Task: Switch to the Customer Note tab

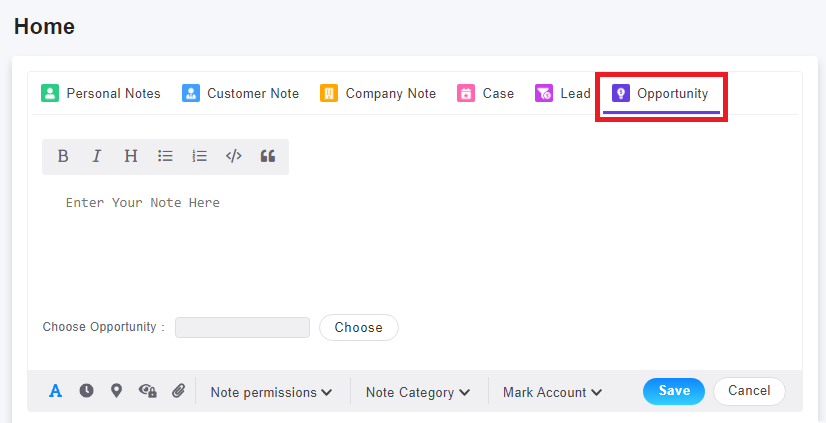Action: (x=240, y=94)
